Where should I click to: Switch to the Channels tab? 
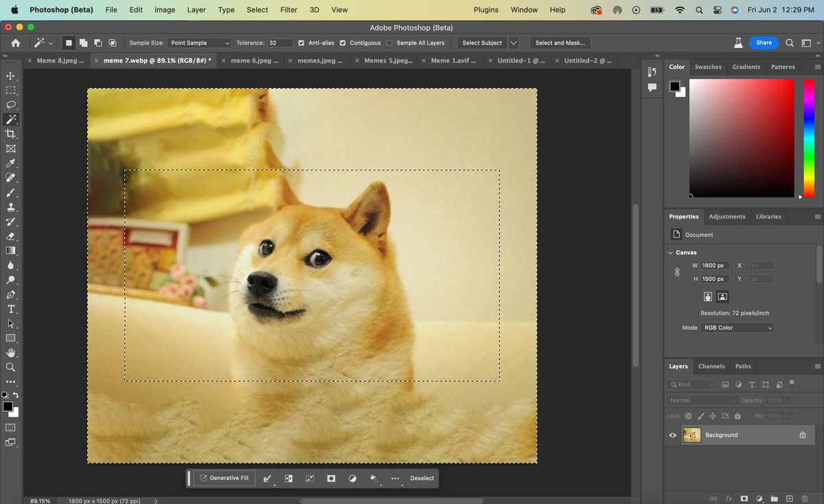[x=711, y=366]
